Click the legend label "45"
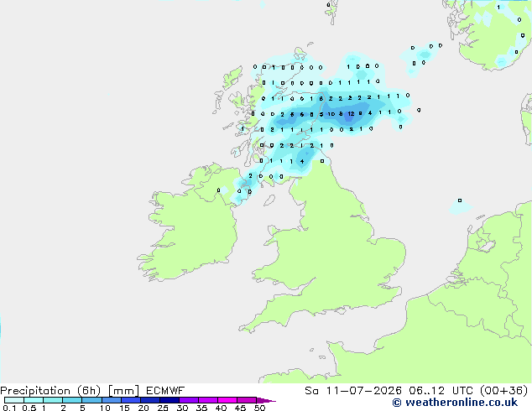The image size is (532, 411). click(x=240, y=408)
